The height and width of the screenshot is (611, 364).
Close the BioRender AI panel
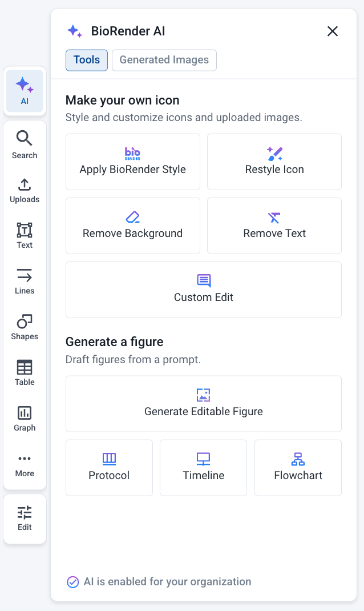[333, 31]
